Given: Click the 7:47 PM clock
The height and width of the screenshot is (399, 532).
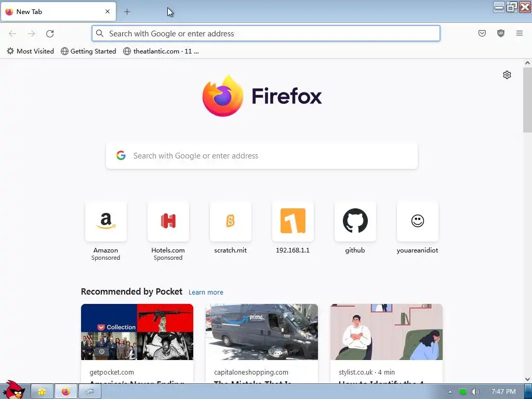Looking at the screenshot, I should click(x=503, y=392).
